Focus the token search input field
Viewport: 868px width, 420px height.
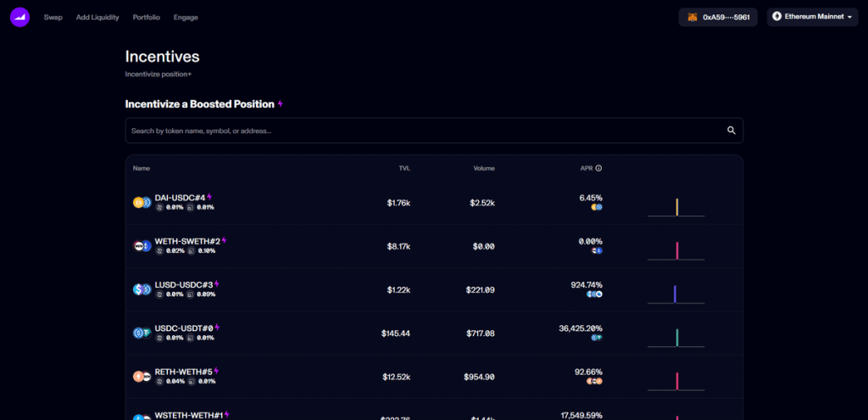(424, 131)
